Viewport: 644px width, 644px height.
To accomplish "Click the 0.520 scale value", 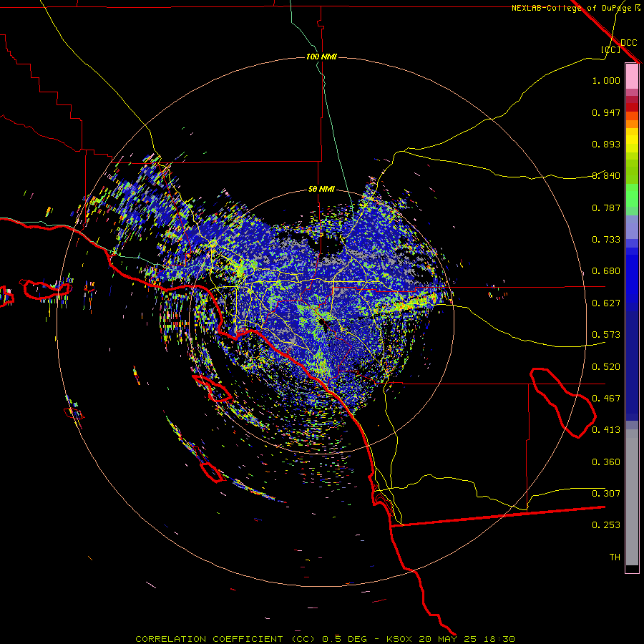I will click(x=606, y=367).
